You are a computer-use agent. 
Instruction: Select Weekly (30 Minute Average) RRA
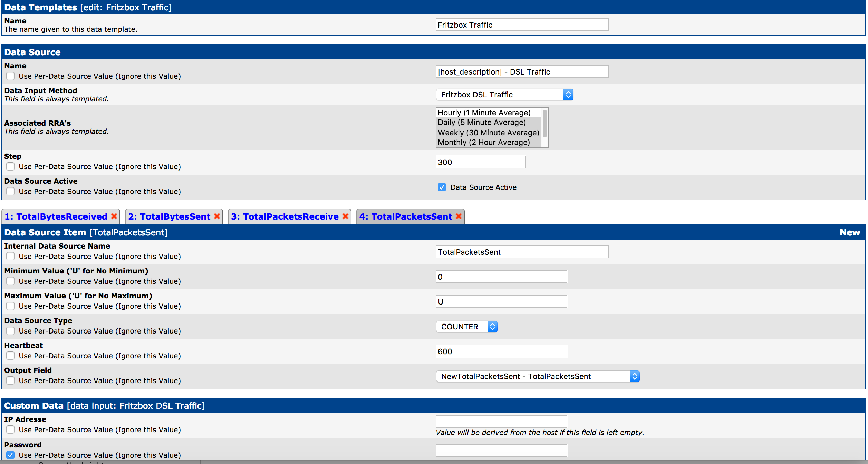[488, 133]
